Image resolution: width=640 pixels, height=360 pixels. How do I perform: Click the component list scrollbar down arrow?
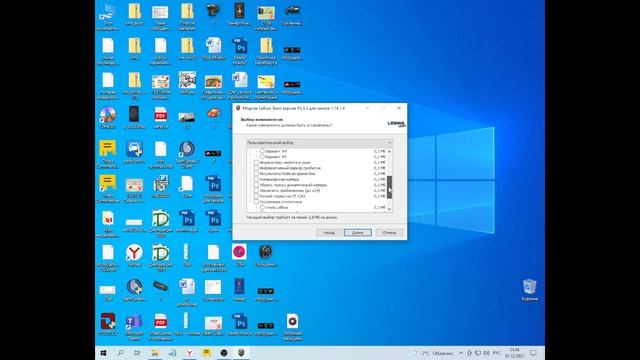point(389,209)
